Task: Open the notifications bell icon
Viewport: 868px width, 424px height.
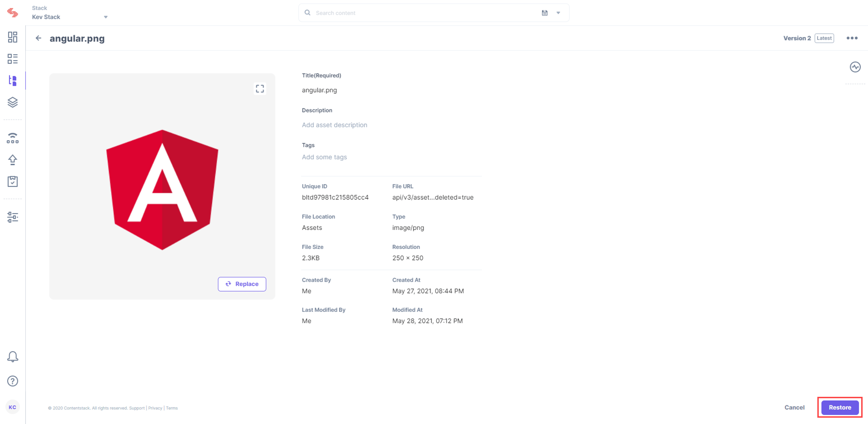Action: pos(12,357)
